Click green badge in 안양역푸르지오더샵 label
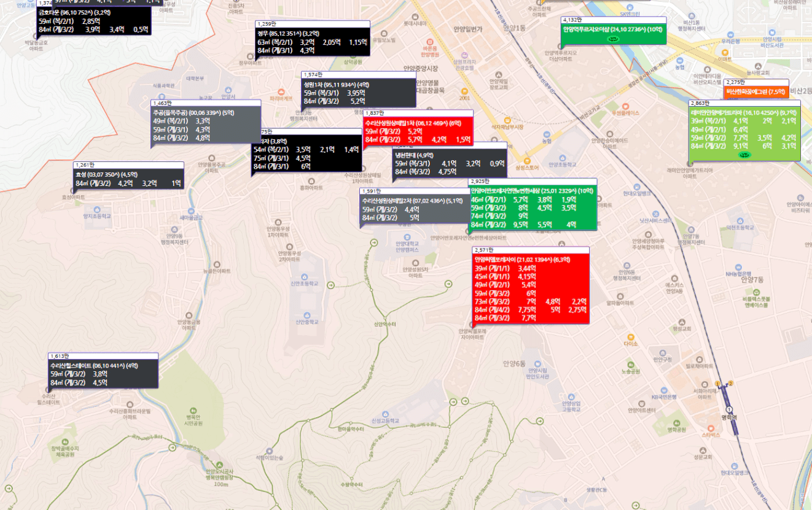Image resolution: width=812 pixels, height=510 pixels. coord(612,38)
